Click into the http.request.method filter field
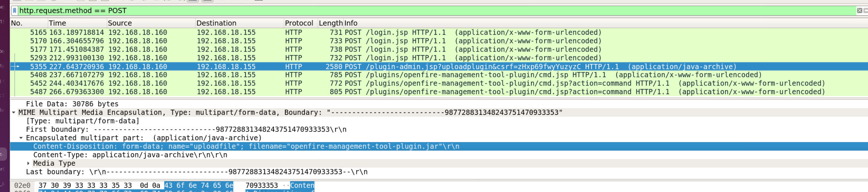 [x=404, y=11]
